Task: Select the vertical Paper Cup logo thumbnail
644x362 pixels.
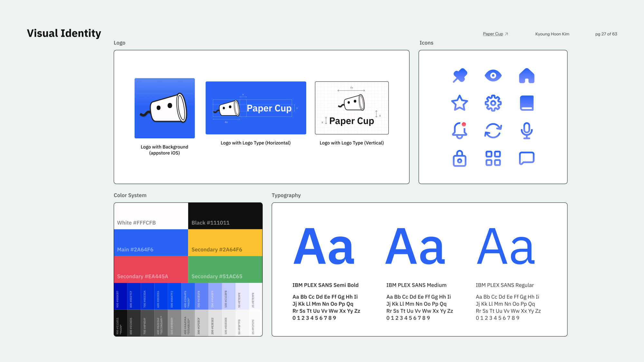Action: pyautogui.click(x=352, y=108)
